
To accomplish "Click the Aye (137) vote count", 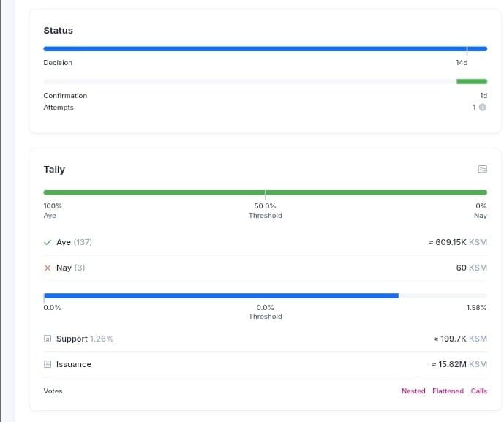I will (x=74, y=242).
